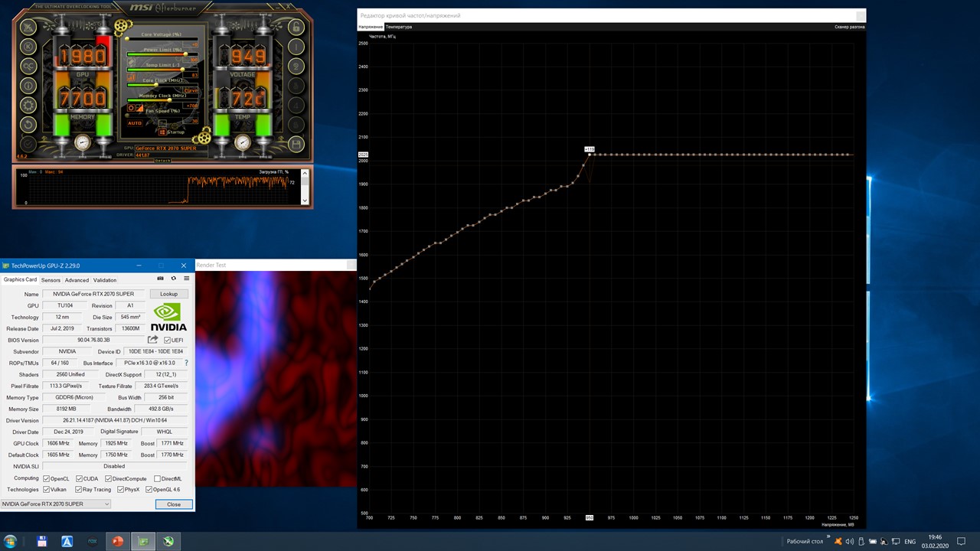Click the GPU-Z screenshot camera icon
This screenshot has height=551, width=980.
pos(160,279)
